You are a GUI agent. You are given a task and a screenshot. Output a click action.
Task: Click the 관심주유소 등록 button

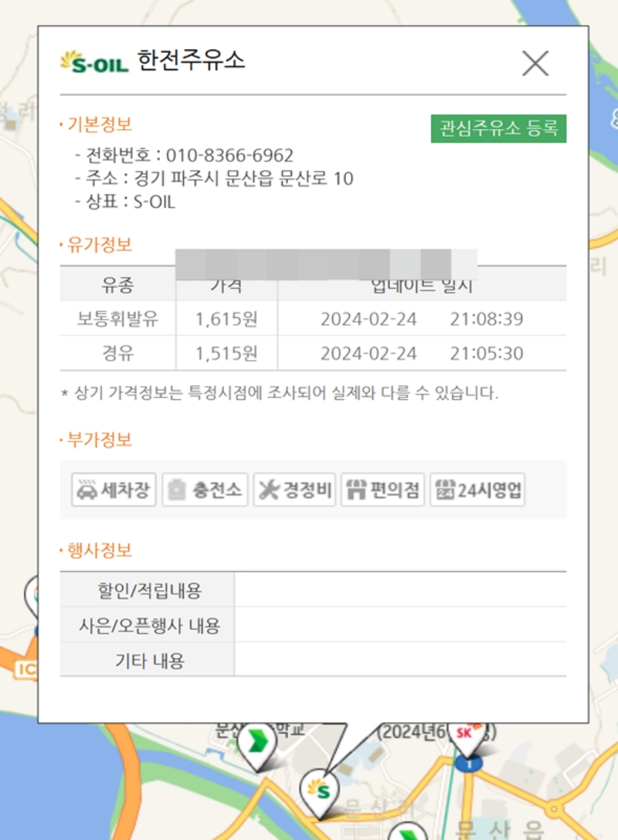(x=498, y=129)
